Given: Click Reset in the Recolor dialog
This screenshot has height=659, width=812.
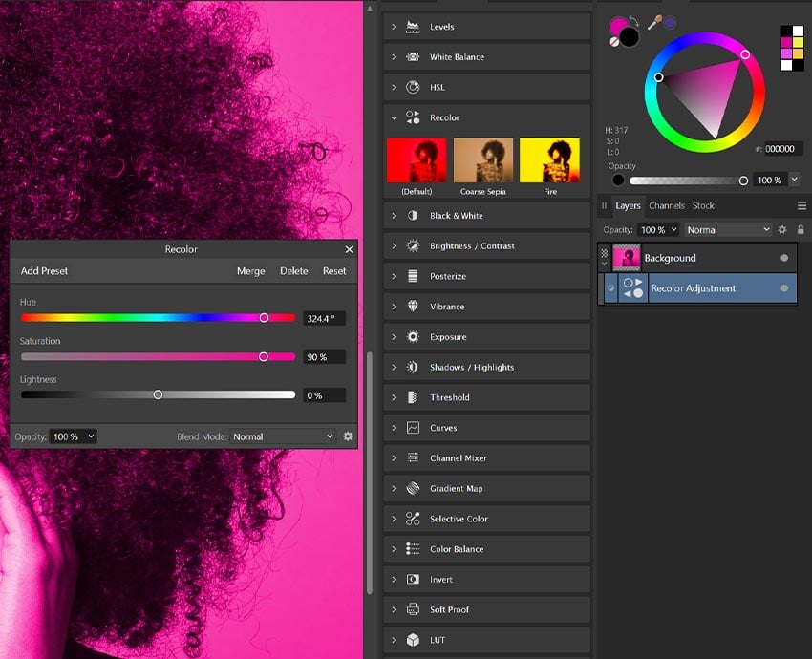Looking at the screenshot, I should [x=334, y=270].
